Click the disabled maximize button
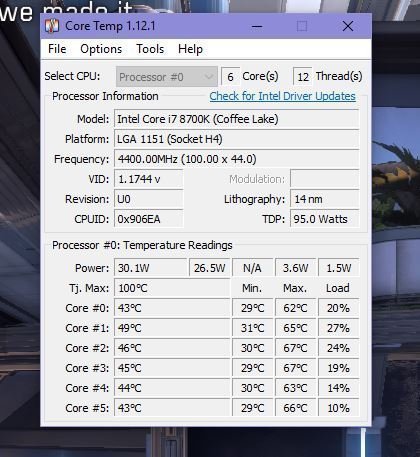The width and height of the screenshot is (420, 457). coord(302,26)
